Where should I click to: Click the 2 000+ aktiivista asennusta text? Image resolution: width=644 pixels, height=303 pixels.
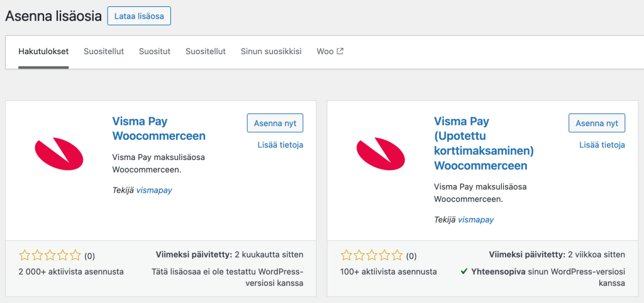point(71,272)
